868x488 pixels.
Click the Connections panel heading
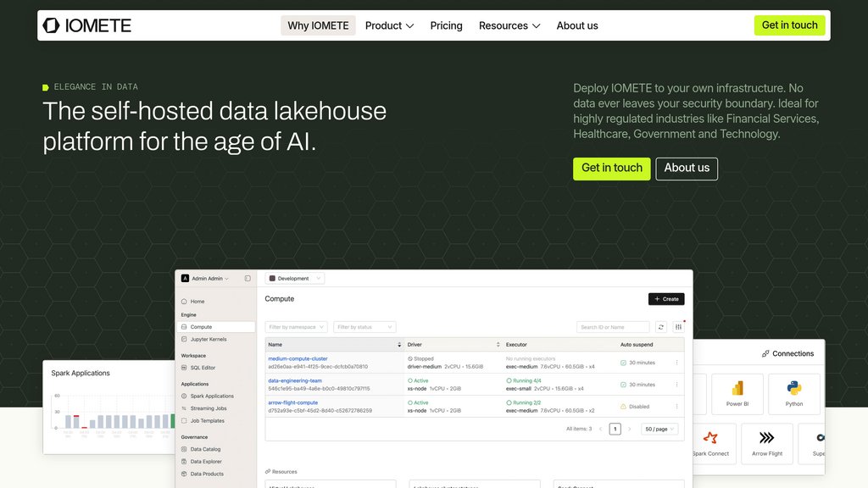787,353
